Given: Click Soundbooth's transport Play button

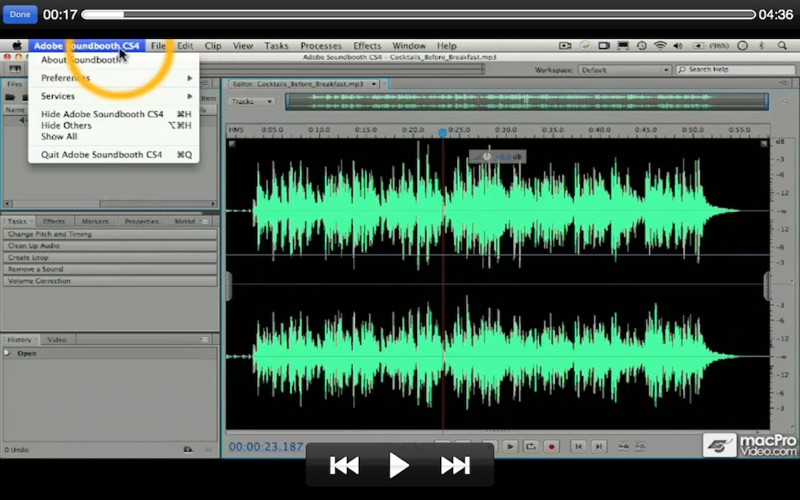Looking at the screenshot, I should 510,446.
